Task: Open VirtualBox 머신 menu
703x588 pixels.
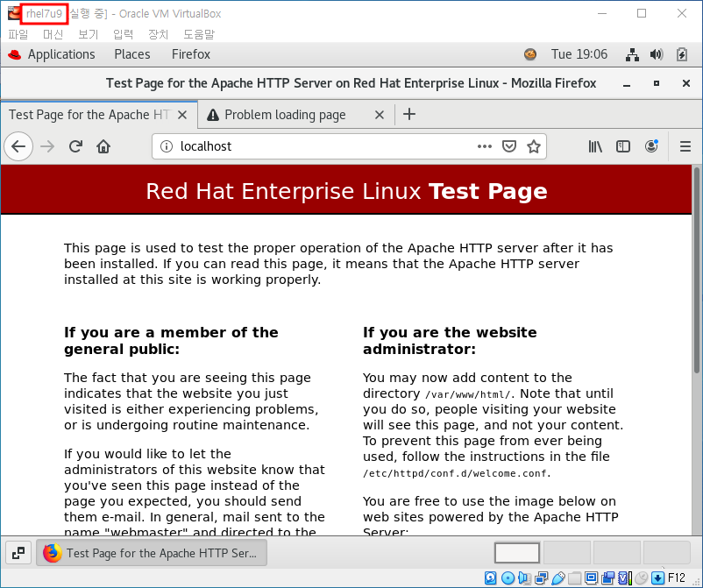Action: click(53, 34)
